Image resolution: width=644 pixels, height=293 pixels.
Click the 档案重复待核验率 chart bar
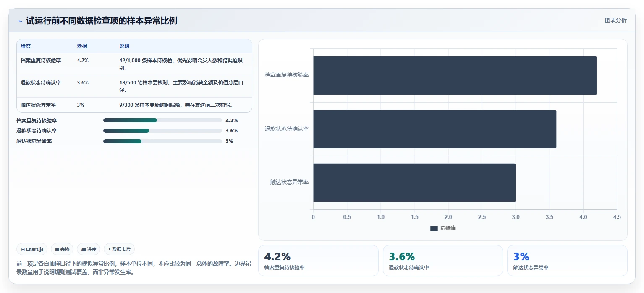pyautogui.click(x=455, y=75)
